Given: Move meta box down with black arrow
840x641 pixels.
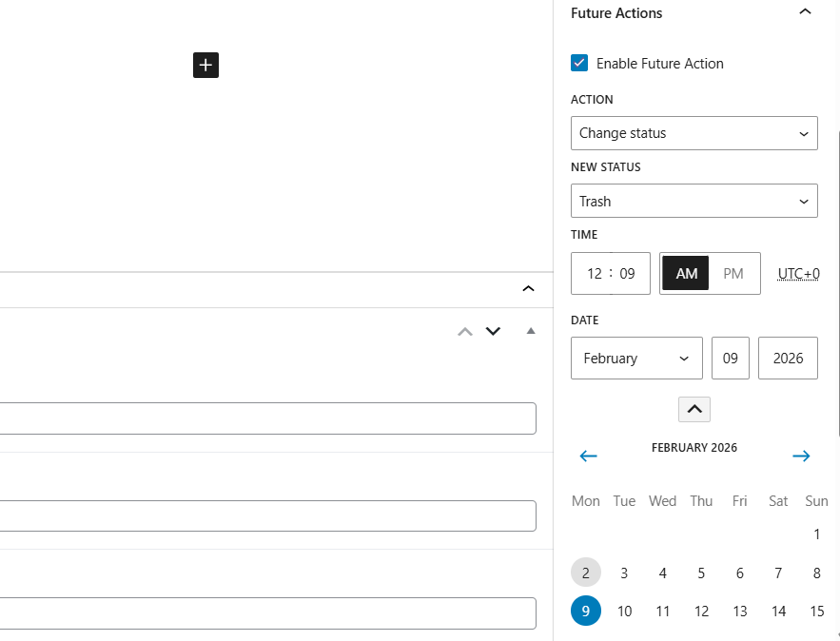Looking at the screenshot, I should click(493, 331).
